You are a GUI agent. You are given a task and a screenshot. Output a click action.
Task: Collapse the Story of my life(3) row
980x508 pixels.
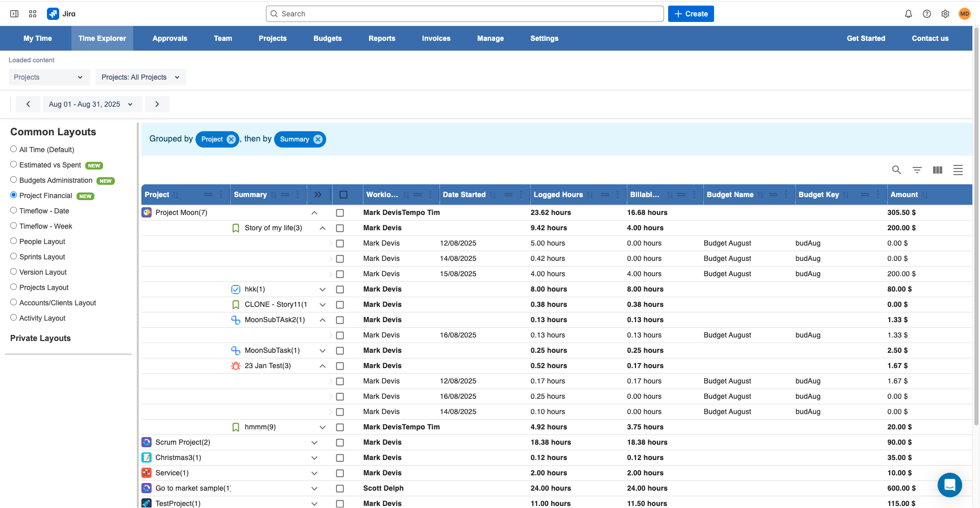(323, 228)
